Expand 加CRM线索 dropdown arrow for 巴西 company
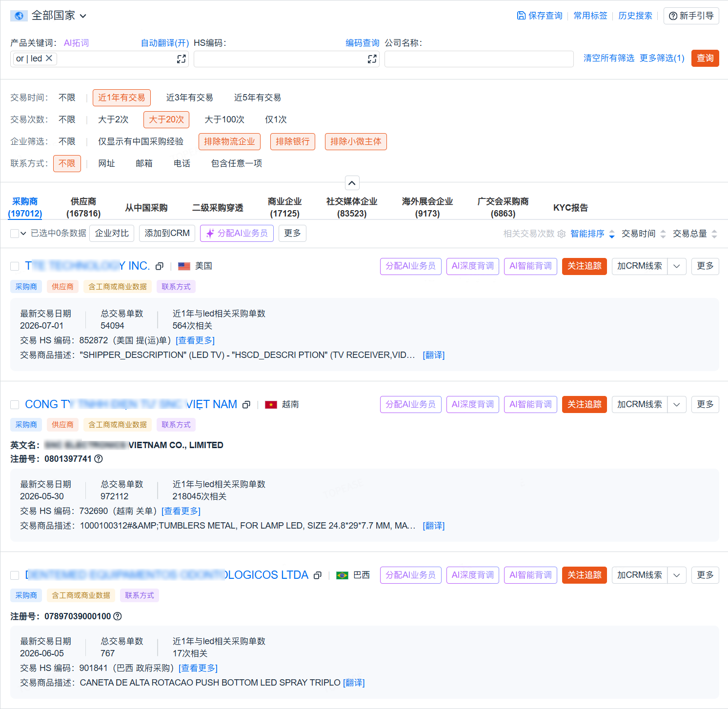 [x=677, y=575]
